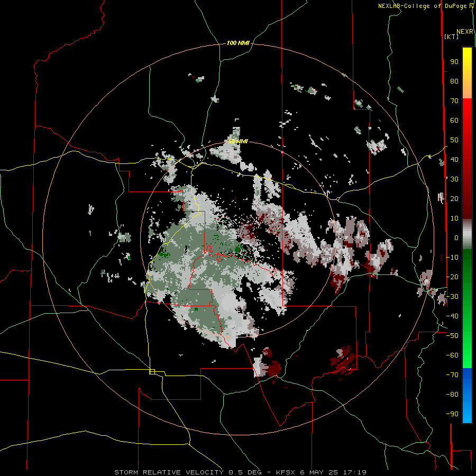
Task: Click the 30 value on velocity scale
Action: [454, 179]
